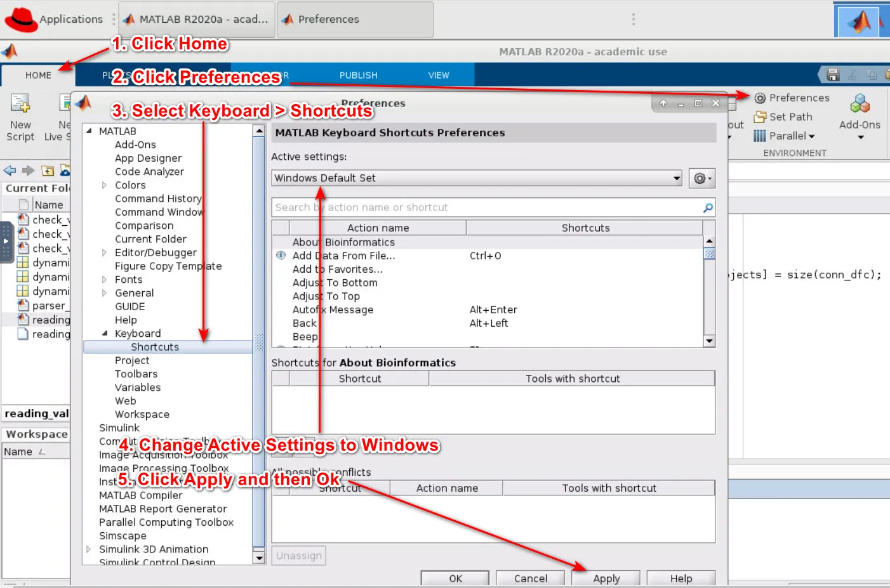Click the magnifier icon in the shortcut search box

coord(708,207)
